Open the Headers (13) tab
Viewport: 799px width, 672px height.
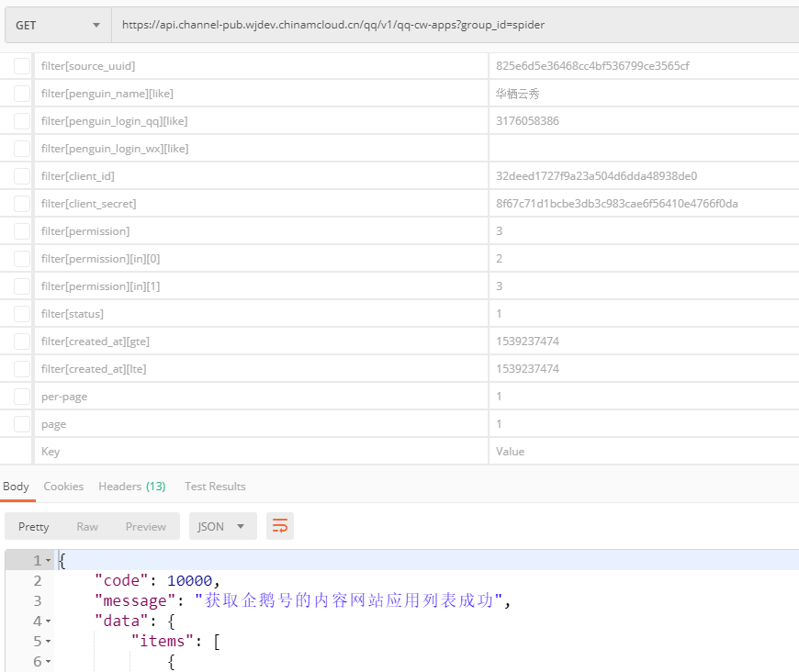click(131, 487)
